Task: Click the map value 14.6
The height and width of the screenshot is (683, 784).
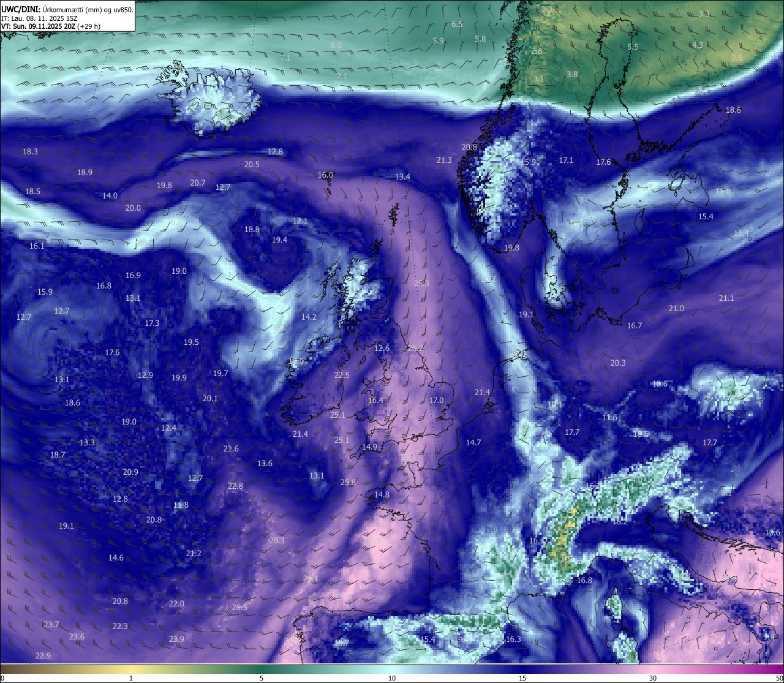Action: pos(116,558)
